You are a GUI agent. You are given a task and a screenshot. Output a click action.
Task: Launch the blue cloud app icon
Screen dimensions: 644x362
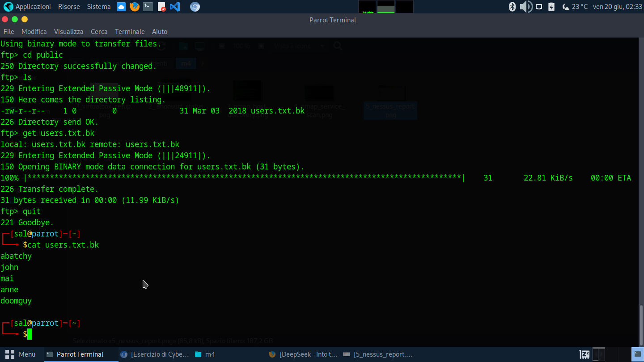coord(121,7)
